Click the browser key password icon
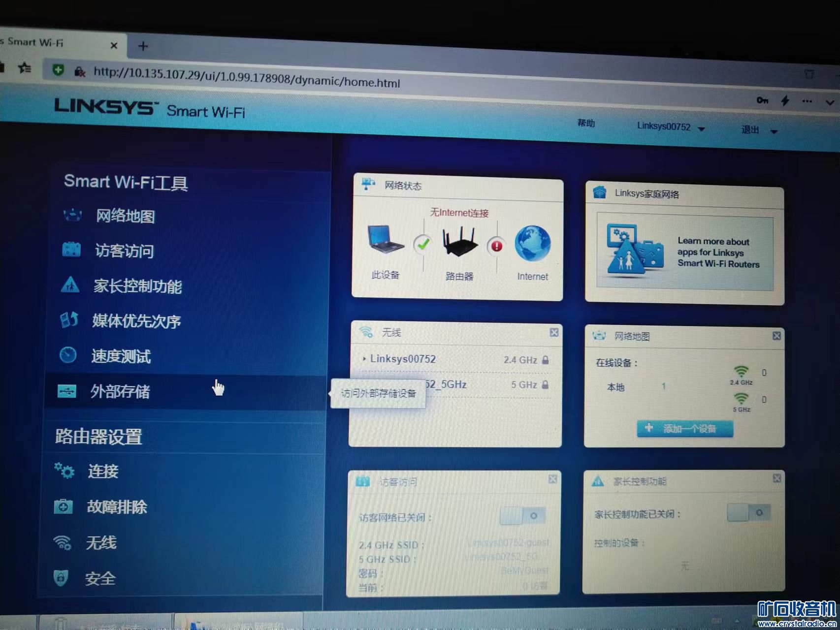840x630 pixels. pyautogui.click(x=762, y=100)
